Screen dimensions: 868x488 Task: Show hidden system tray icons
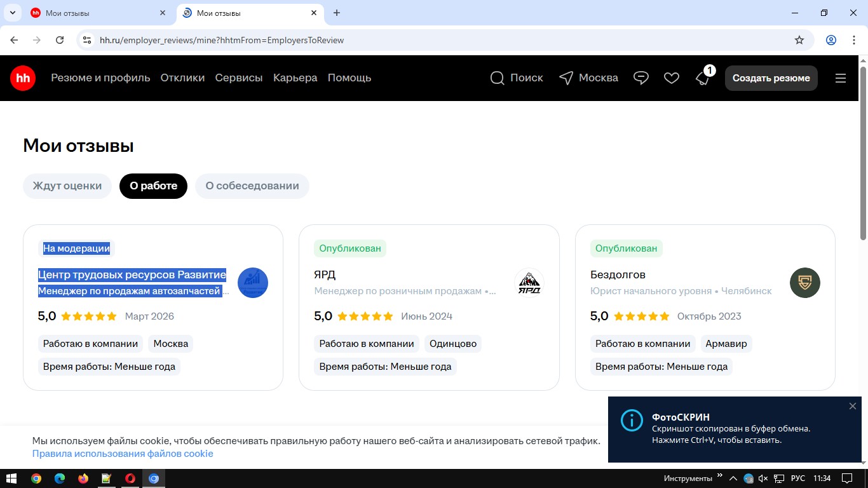pyautogui.click(x=733, y=478)
